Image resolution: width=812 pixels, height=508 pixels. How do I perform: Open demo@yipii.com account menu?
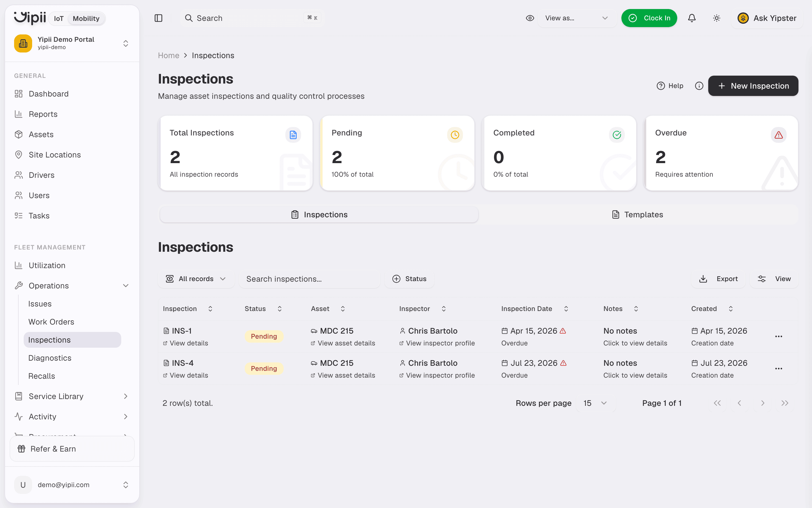pyautogui.click(x=72, y=485)
